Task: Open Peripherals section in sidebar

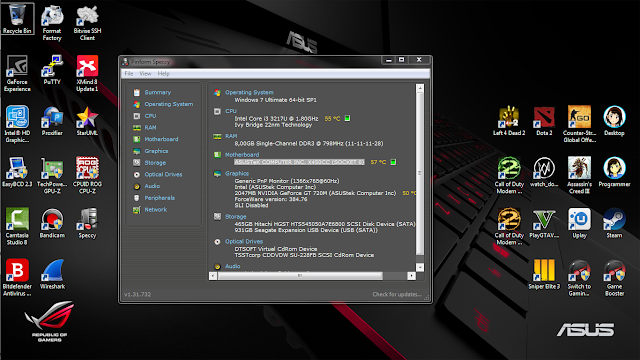Action: [160, 198]
